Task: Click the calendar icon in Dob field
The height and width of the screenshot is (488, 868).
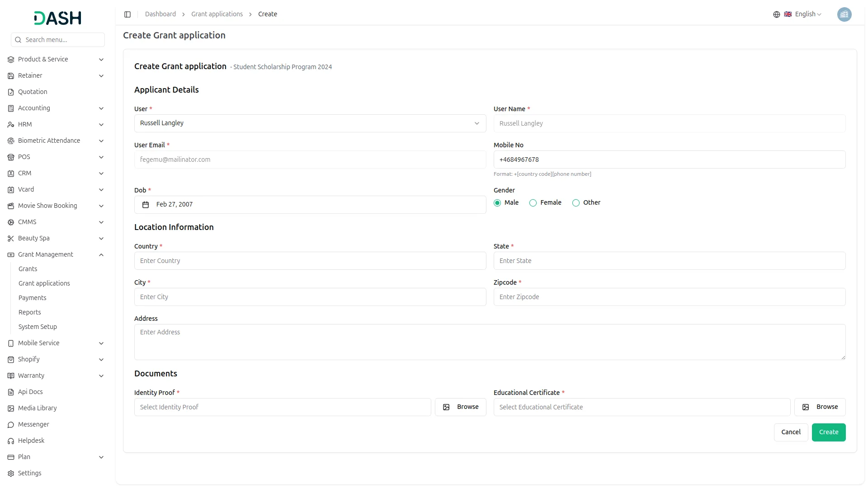Action: (x=146, y=205)
